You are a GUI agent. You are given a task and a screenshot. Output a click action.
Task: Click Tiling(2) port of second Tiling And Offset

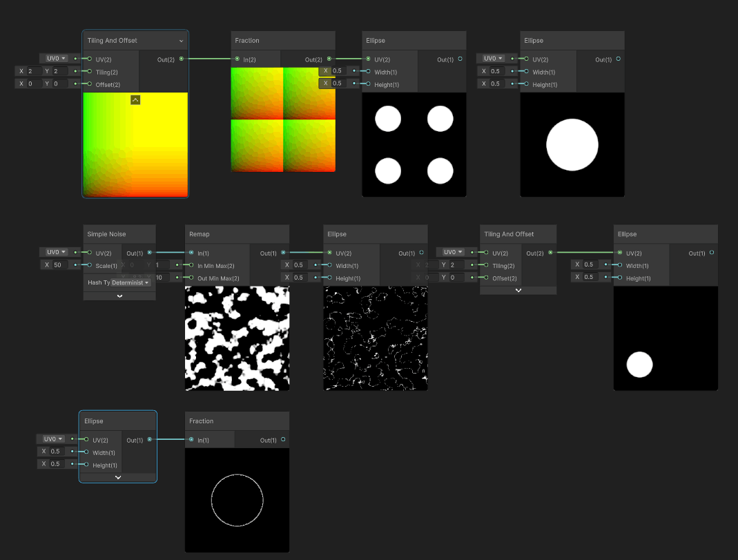click(x=486, y=265)
